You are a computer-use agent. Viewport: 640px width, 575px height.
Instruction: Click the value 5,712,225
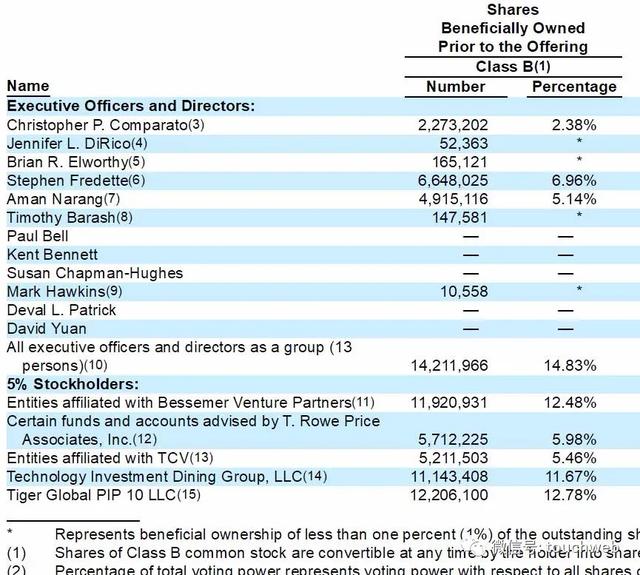(x=453, y=440)
